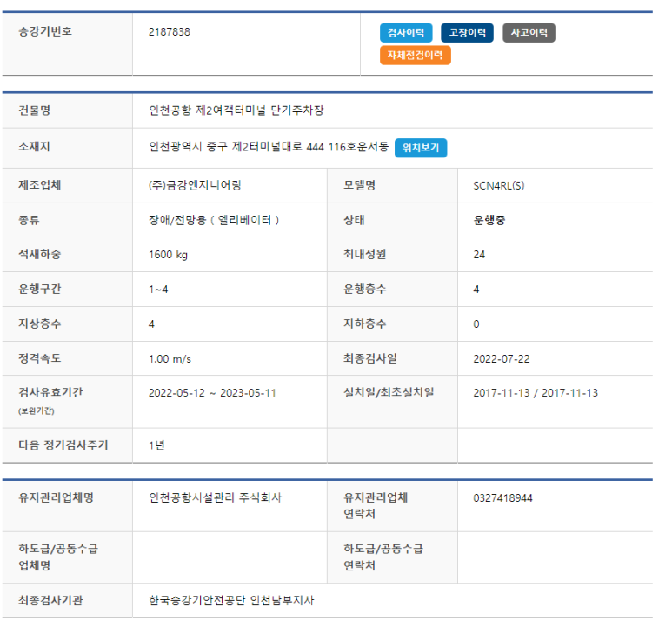The image size is (672, 627).
Task: Select the 최종검사일 label
Action: coord(370,358)
